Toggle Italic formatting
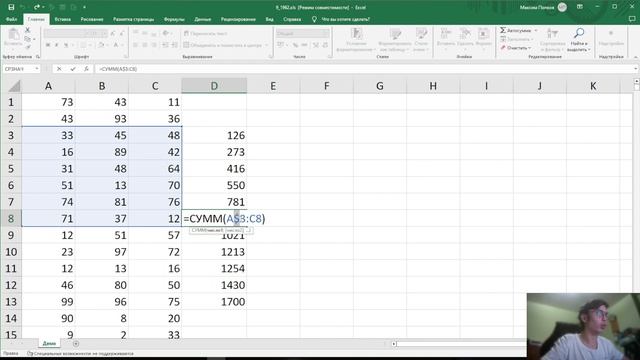This screenshot has width=640, height=360. 57,45
